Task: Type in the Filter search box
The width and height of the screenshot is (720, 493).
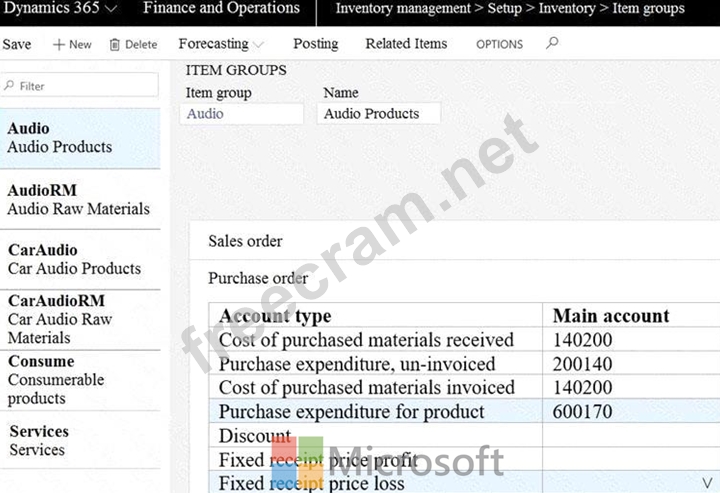Action: click(80, 86)
